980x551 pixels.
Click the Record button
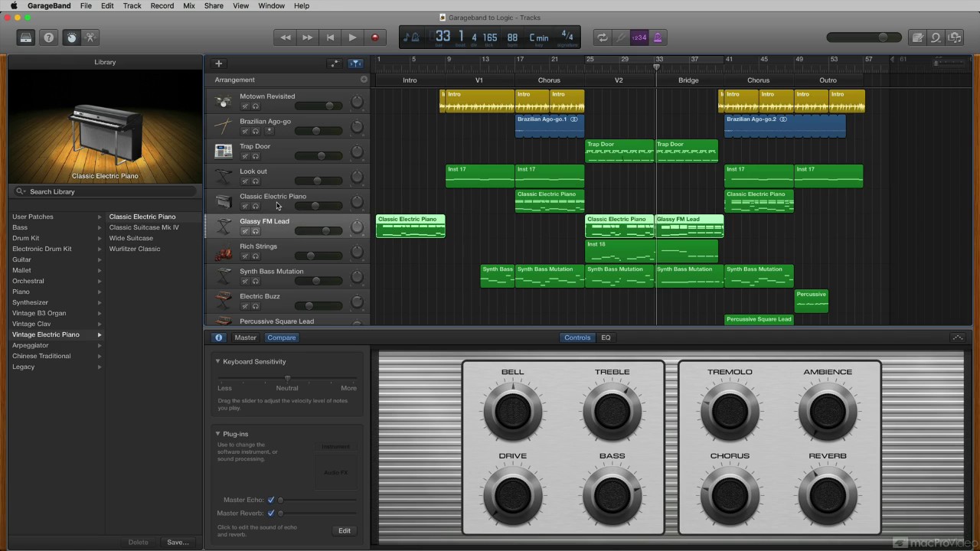pos(374,37)
